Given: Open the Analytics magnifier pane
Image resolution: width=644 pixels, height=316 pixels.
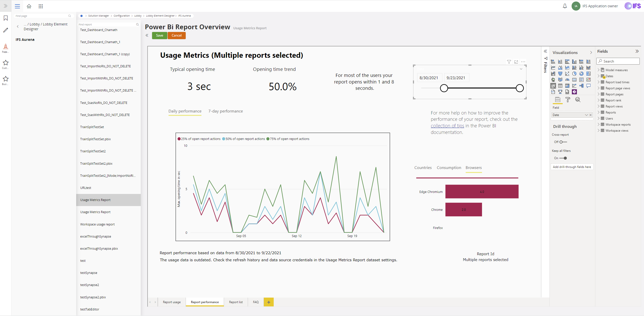Looking at the screenshot, I should click(578, 100).
